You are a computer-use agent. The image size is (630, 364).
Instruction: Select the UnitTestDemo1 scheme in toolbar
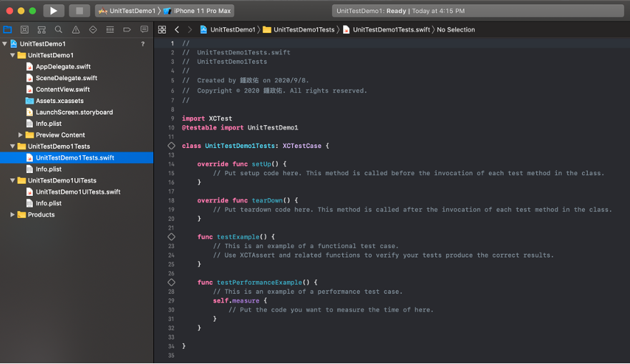pyautogui.click(x=127, y=11)
